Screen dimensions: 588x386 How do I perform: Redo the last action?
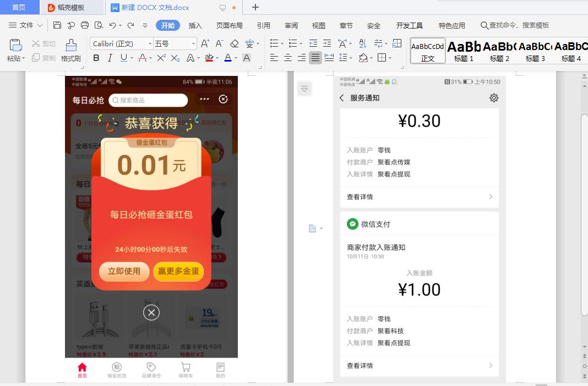pyautogui.click(x=130, y=25)
